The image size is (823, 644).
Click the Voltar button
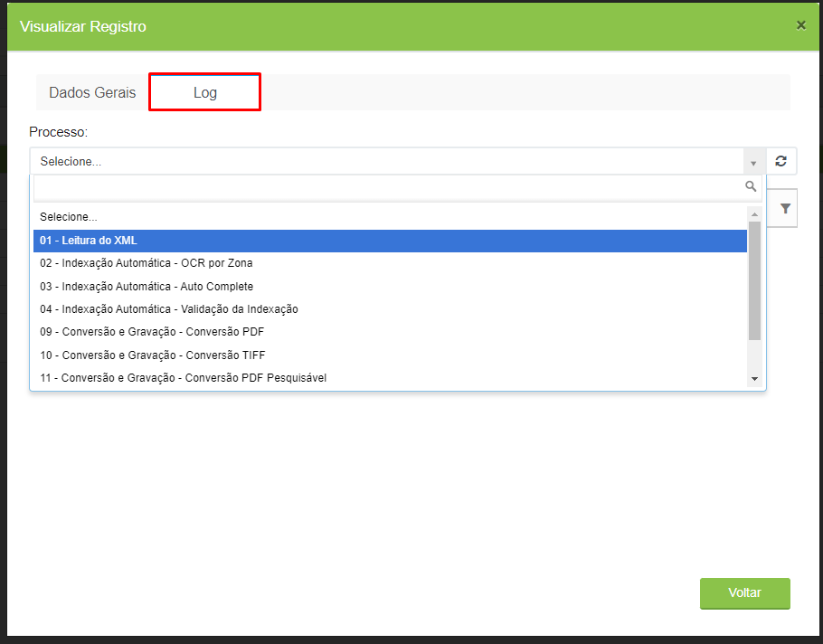coord(745,593)
